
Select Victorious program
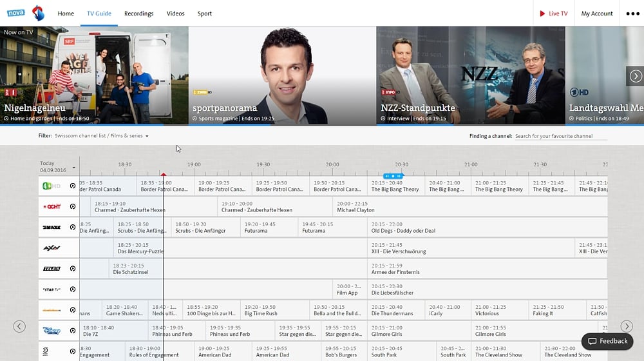[500, 311]
